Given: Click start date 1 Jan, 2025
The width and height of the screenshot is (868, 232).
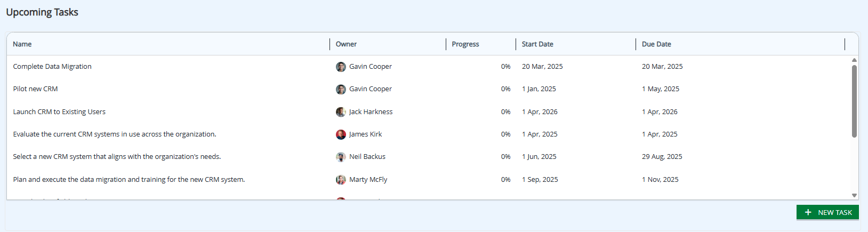Looking at the screenshot, I should click(539, 89).
